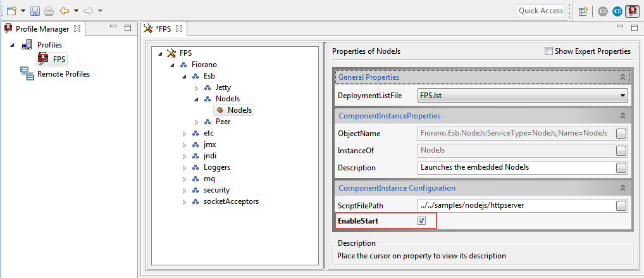The image size is (644, 278).
Task: Switch to the Profile Manager tab
Action: point(43,28)
